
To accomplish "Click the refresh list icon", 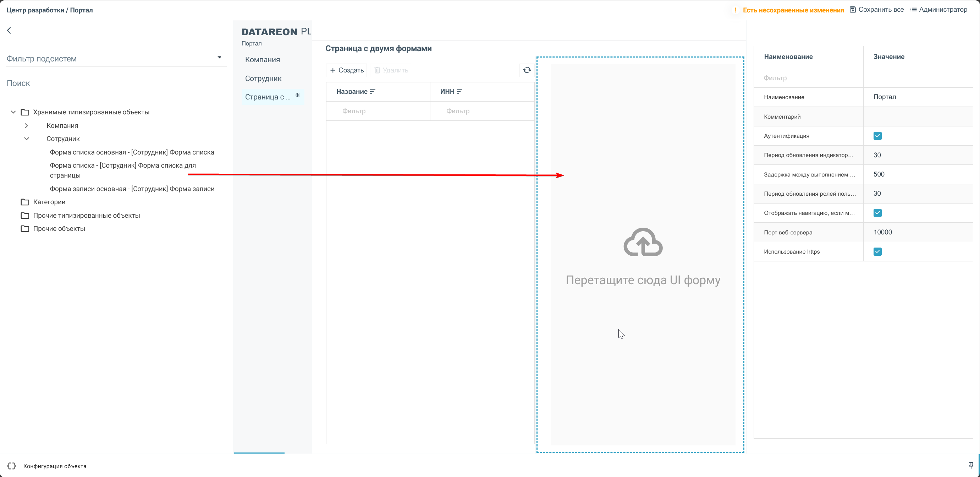I will pos(527,70).
